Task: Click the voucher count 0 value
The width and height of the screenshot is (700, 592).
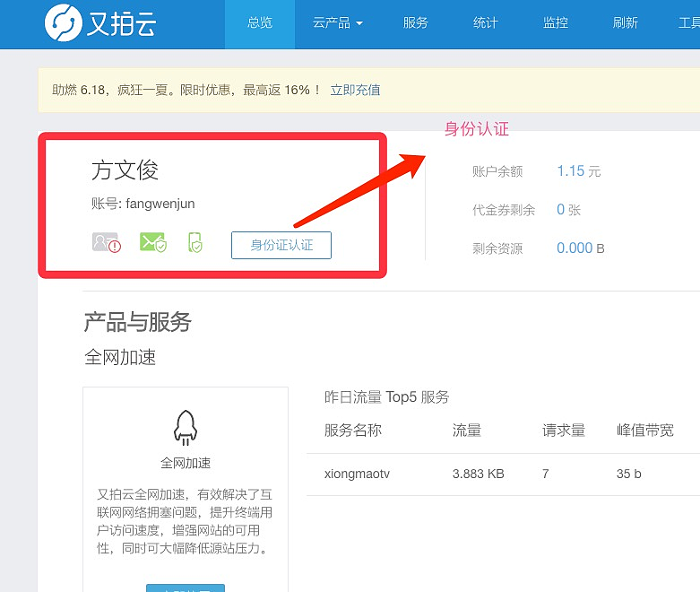Action: point(561,209)
